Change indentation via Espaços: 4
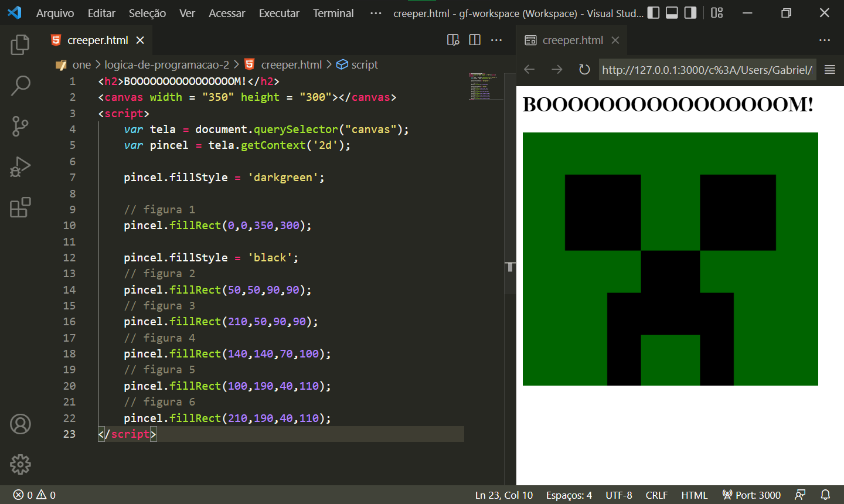844x504 pixels. [569, 495]
